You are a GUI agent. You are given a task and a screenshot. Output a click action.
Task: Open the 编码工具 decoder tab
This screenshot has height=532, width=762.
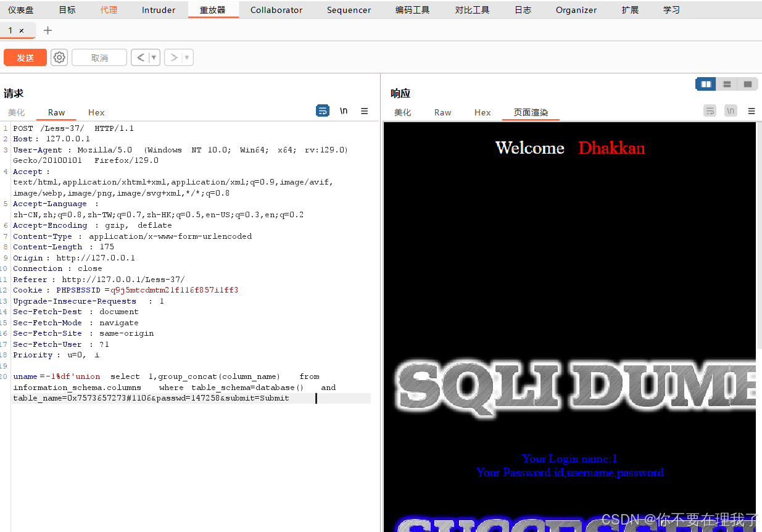click(412, 10)
